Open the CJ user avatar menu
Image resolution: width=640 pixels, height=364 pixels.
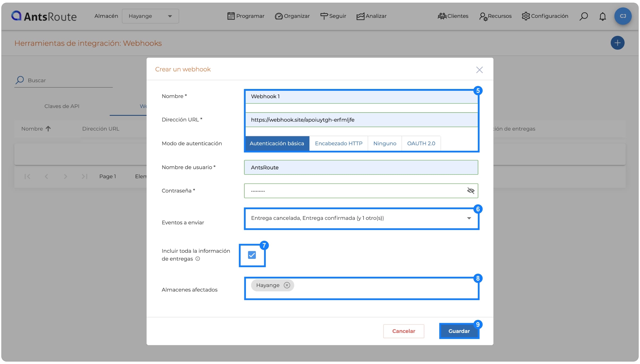[x=623, y=16]
